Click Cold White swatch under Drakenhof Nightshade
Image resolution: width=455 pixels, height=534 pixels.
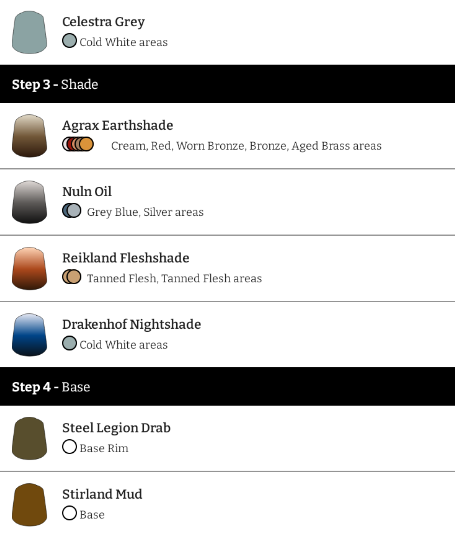(x=69, y=343)
